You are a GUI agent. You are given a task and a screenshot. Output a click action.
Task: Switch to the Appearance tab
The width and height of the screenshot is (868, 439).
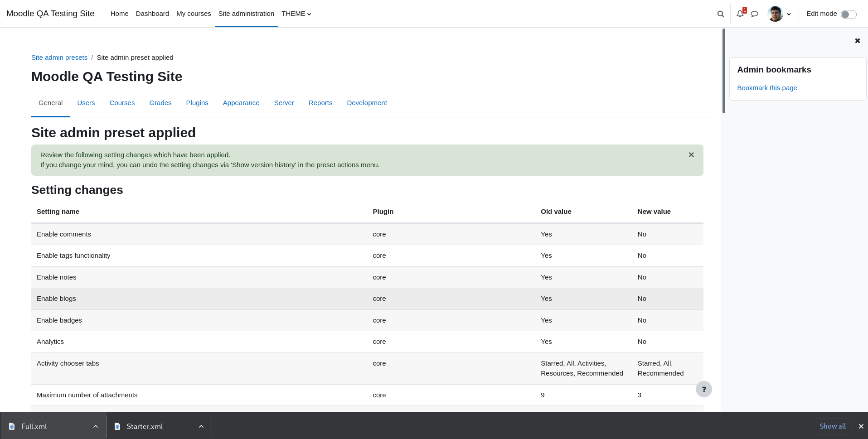click(241, 103)
